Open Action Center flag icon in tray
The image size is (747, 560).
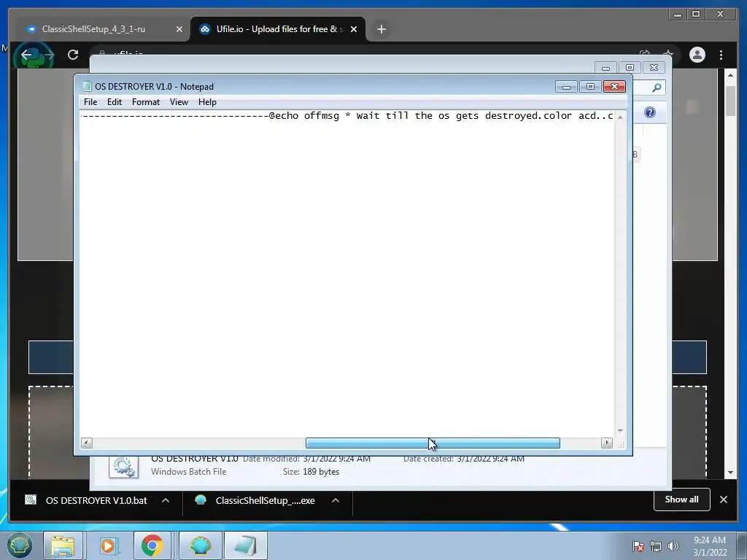pyautogui.click(x=638, y=546)
